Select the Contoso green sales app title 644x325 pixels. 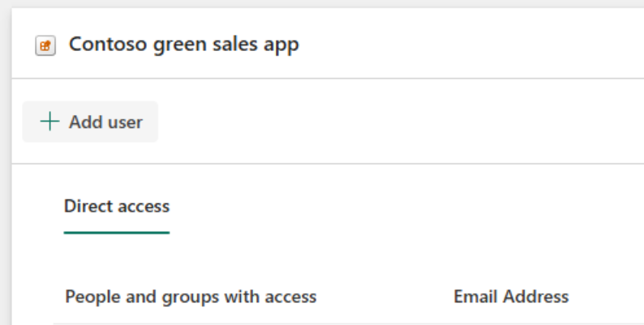point(184,45)
